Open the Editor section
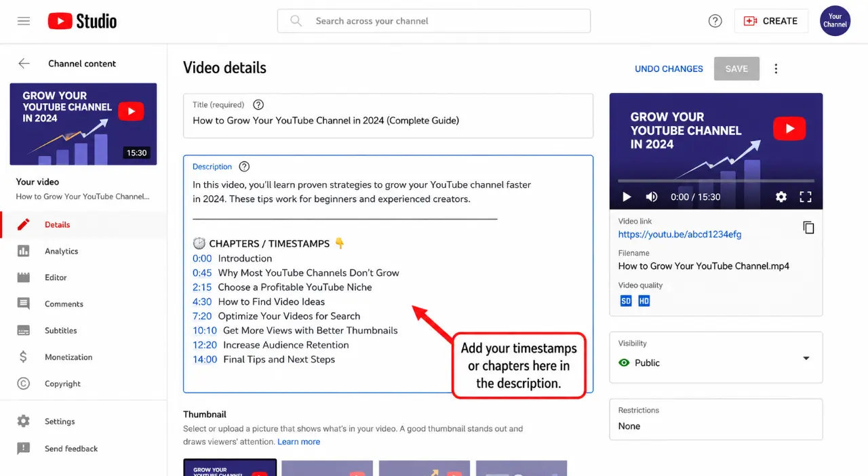This screenshot has width=868, height=476. coord(83,277)
